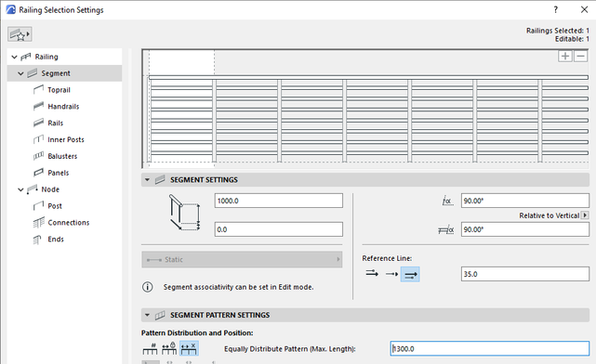Select the first pattern cell in preview
Screen dimensions: 596x364
181,109
